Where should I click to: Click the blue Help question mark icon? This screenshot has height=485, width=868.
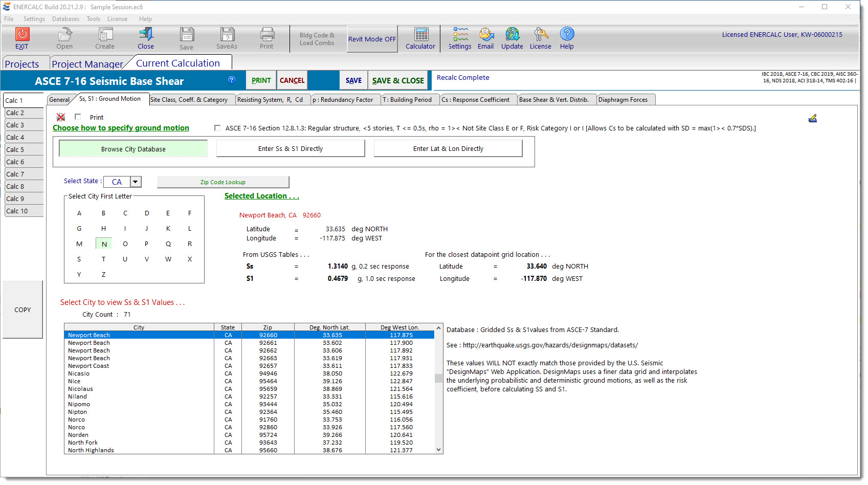click(567, 34)
